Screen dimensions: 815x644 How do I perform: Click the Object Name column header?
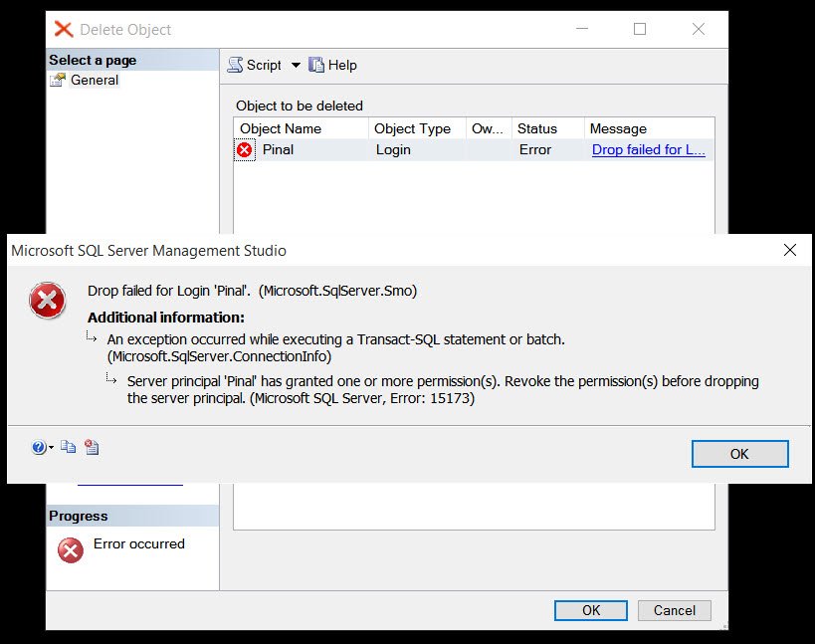302,128
